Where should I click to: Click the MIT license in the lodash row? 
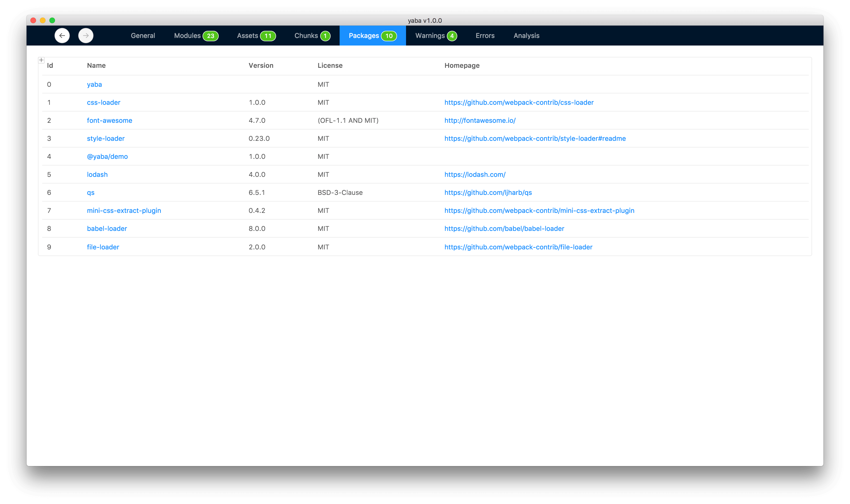click(323, 174)
